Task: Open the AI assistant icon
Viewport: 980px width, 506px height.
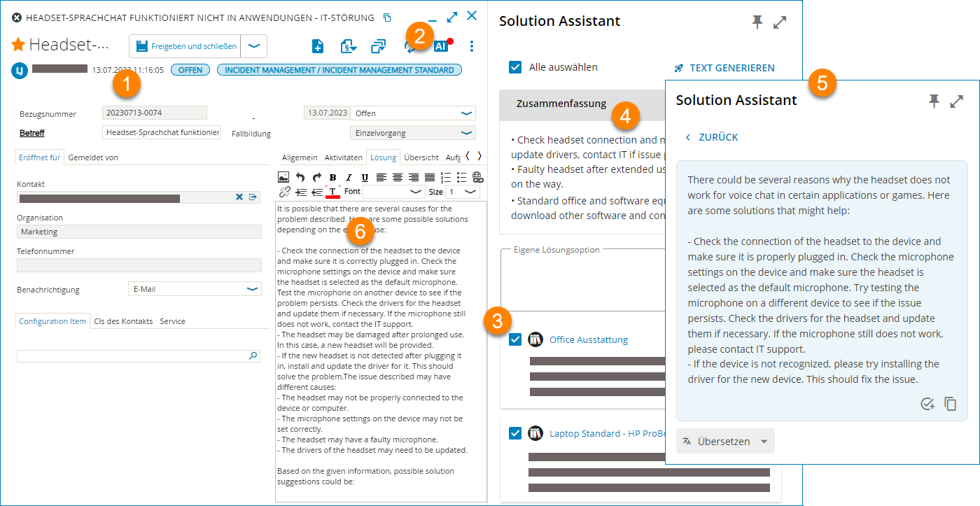Action: pyautogui.click(x=440, y=46)
